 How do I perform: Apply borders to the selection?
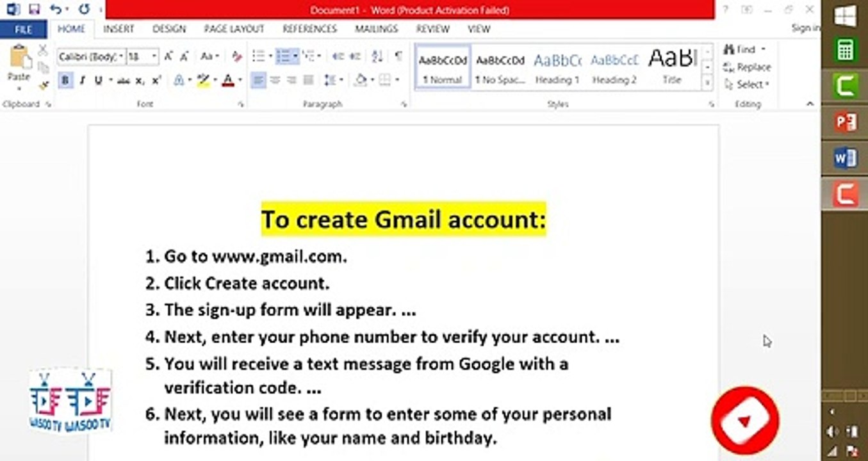point(384,80)
